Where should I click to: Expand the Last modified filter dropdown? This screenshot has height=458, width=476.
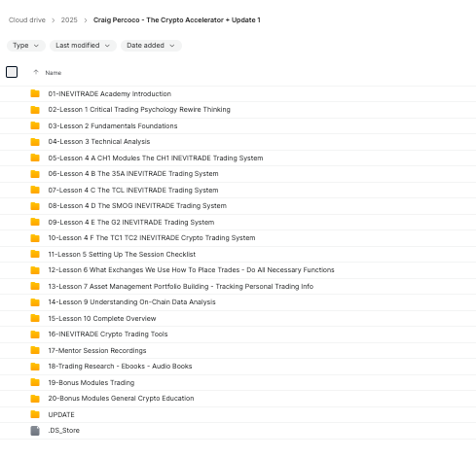(83, 46)
